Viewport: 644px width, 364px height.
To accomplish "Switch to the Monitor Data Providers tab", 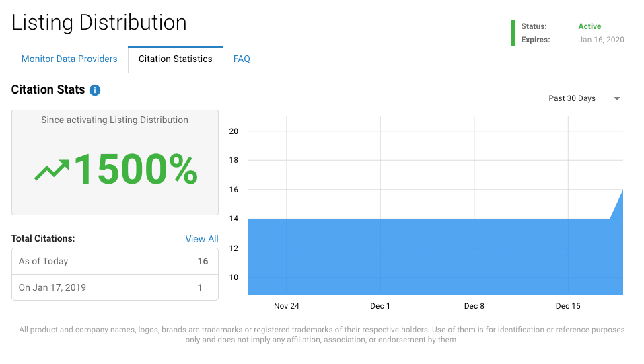I will tap(69, 59).
